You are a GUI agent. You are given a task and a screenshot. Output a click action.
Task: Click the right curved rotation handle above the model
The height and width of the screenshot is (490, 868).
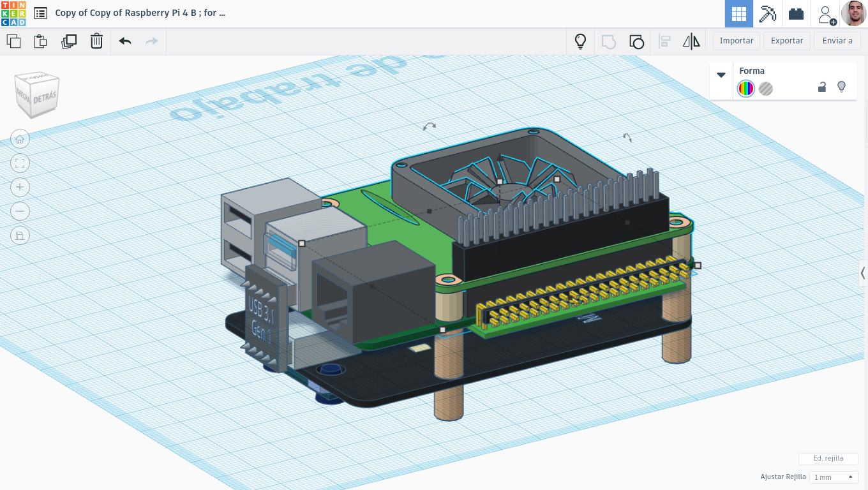click(627, 137)
